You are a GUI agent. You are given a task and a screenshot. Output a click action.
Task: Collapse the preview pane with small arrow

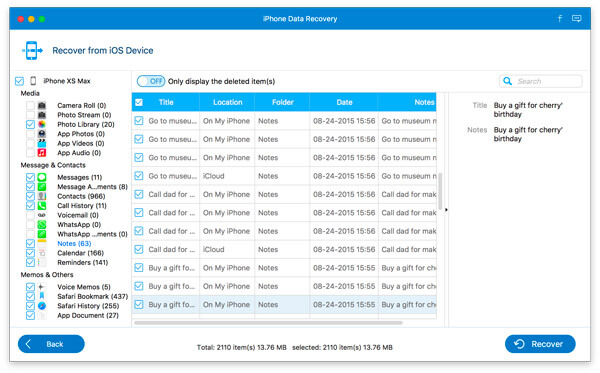[446, 210]
